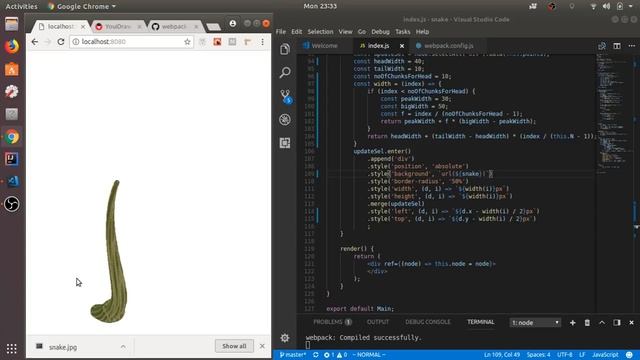Move the terminal panel to the side
The width and height of the screenshot is (640, 360).
click(x=617, y=322)
